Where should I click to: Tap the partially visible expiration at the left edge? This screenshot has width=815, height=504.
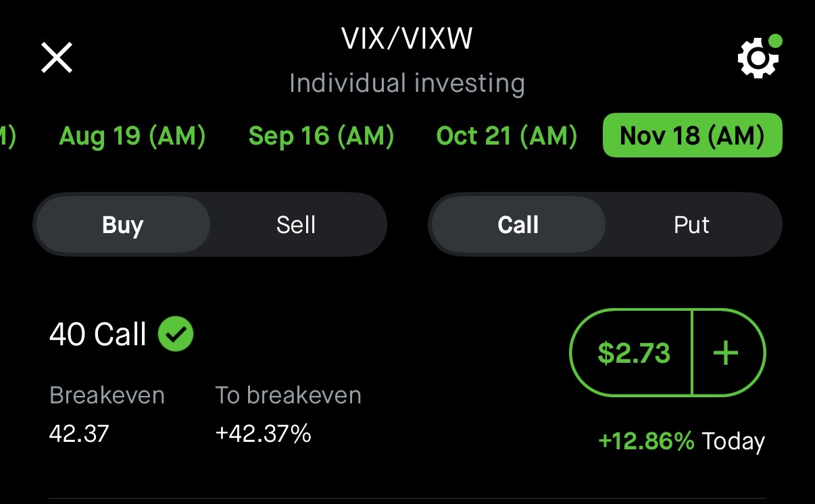pos(7,136)
